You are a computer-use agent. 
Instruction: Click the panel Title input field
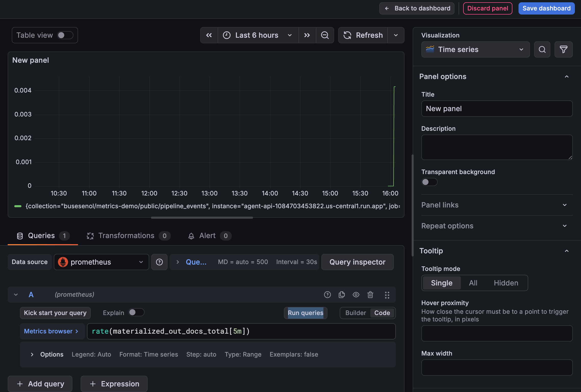click(x=497, y=109)
